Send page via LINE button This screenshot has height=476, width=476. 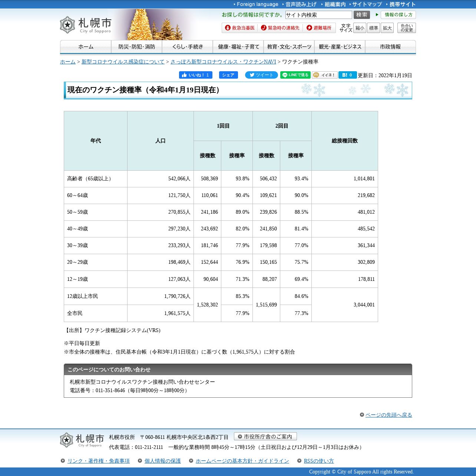click(x=295, y=75)
